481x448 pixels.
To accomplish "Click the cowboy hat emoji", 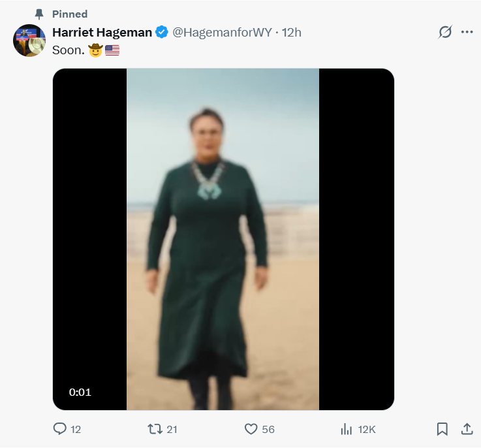I will pos(95,50).
